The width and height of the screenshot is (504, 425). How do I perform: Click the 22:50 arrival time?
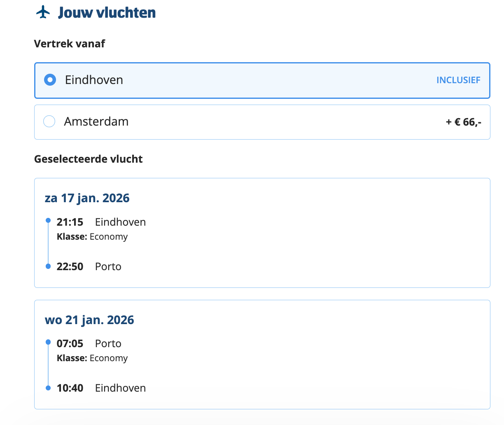click(x=70, y=267)
